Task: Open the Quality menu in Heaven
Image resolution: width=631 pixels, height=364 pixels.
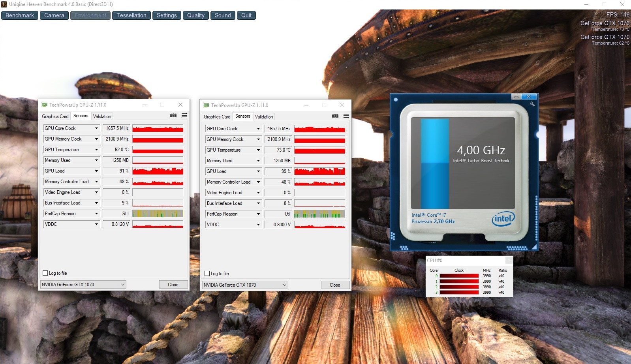Action: click(196, 15)
